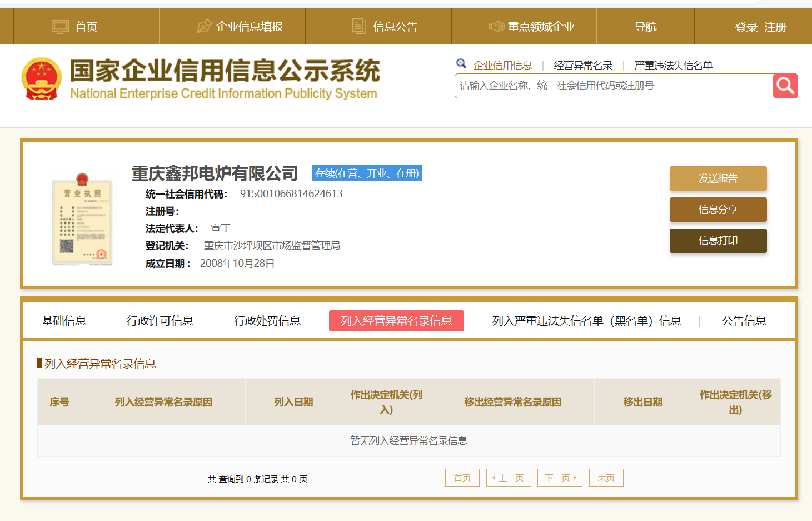Click the 暂无列入经营异常名录信息 empty row
This screenshot has height=521, width=812.
pyautogui.click(x=409, y=441)
